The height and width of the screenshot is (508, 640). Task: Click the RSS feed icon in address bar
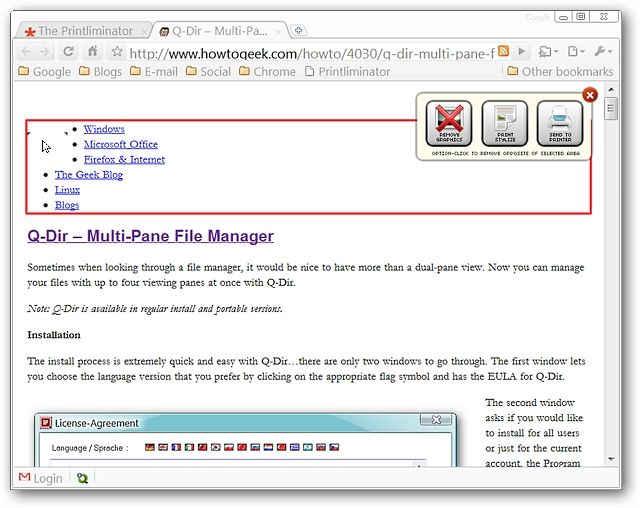coord(503,51)
